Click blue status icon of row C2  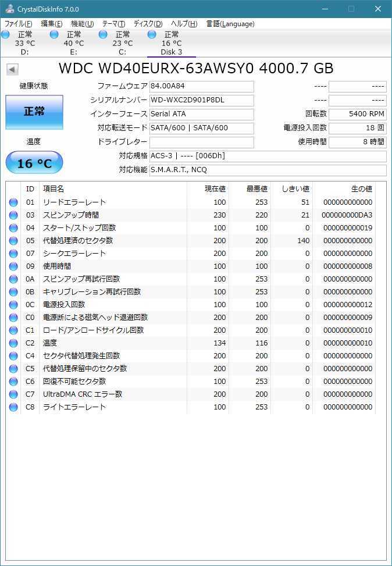(13, 343)
